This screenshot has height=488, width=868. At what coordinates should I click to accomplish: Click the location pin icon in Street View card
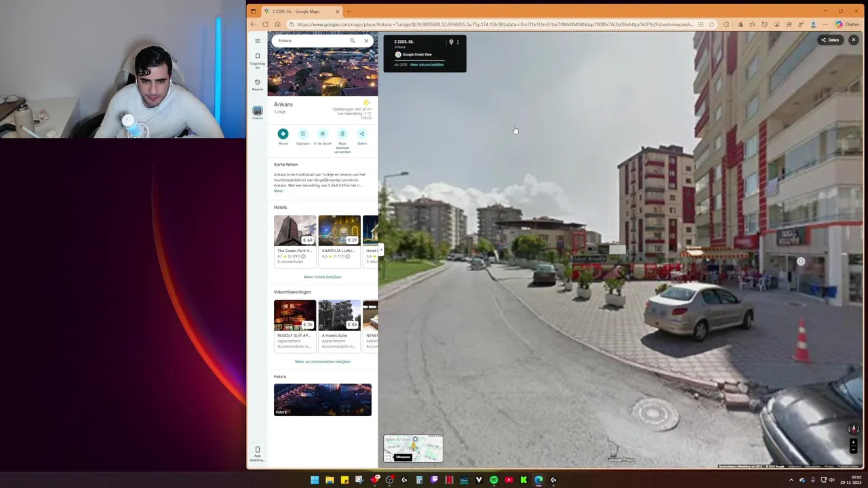tap(451, 42)
